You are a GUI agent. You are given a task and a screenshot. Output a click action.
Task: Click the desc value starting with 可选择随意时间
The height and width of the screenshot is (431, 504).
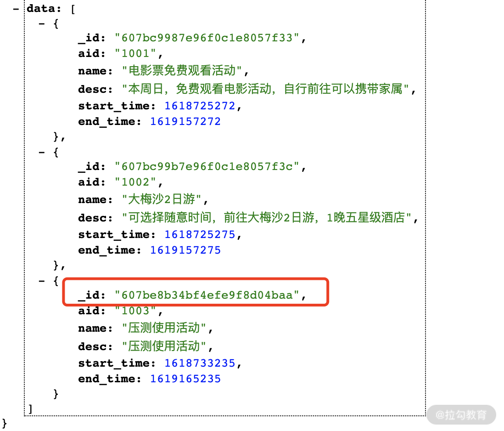[x=267, y=217]
